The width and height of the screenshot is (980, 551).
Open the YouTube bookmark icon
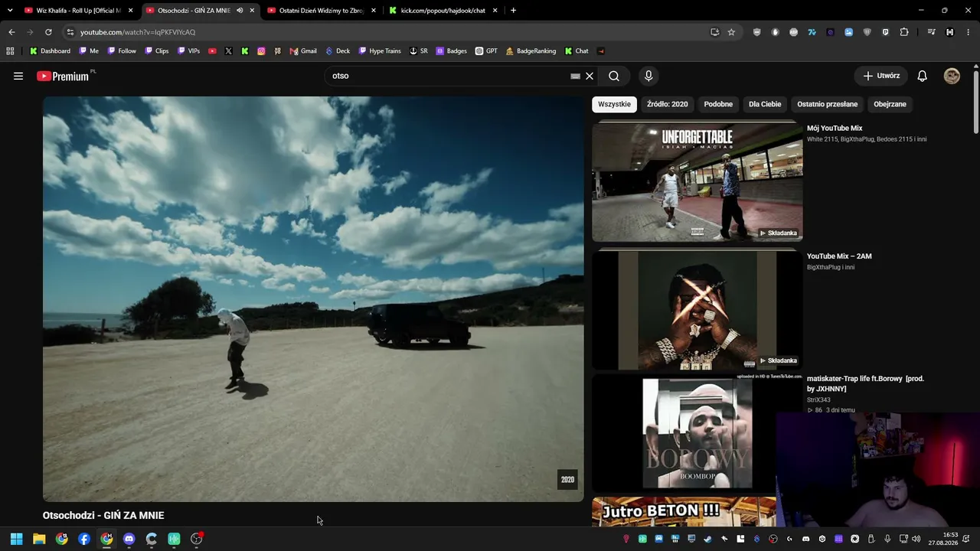tap(212, 51)
